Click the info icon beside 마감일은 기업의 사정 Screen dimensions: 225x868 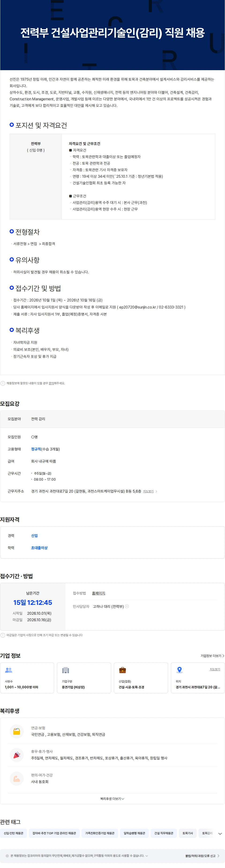3,635
